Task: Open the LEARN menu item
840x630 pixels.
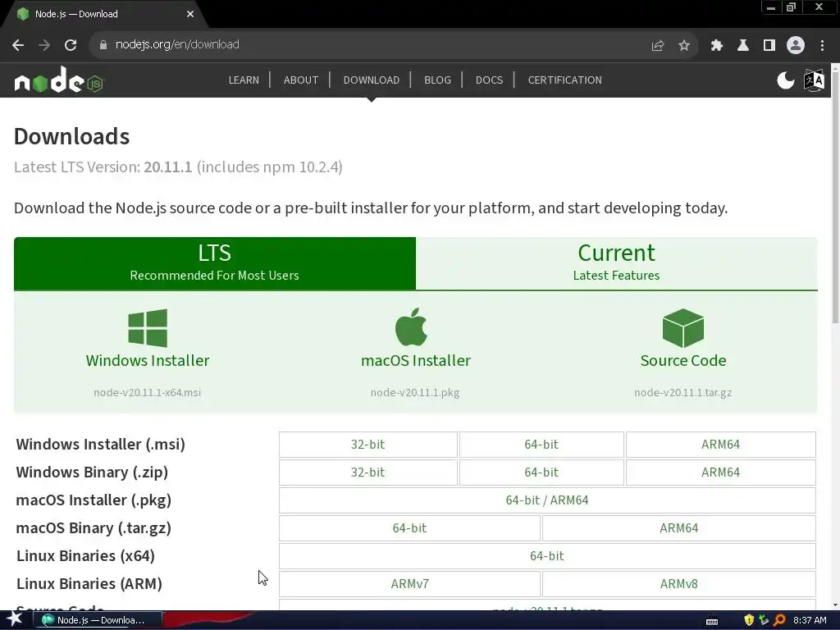Action: tap(244, 80)
